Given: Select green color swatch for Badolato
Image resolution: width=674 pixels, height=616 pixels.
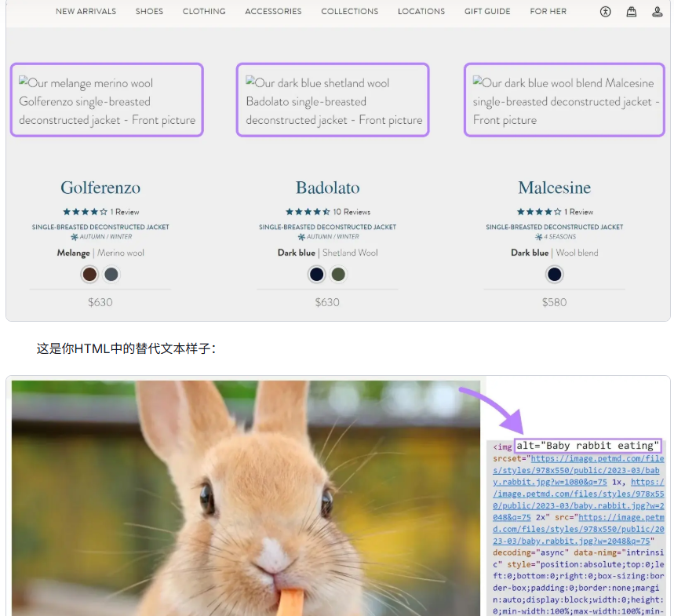Looking at the screenshot, I should pos(338,274).
